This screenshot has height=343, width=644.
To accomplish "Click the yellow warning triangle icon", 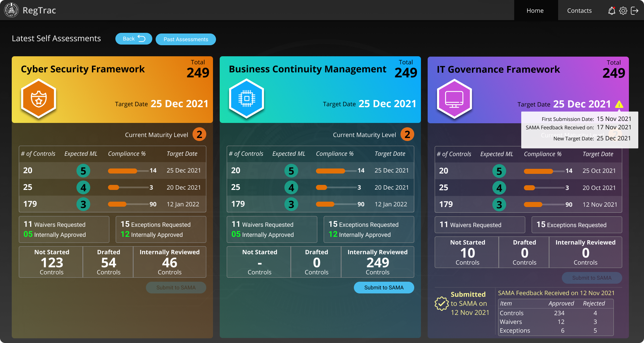I will [x=619, y=105].
